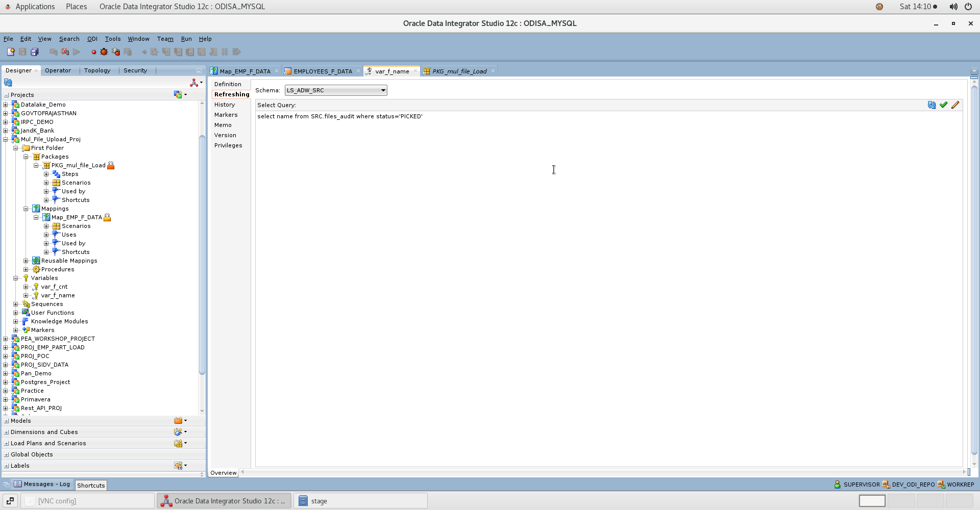This screenshot has height=510, width=980.
Task: Close the Map_EMP_F_DATA editor tab
Action: point(277,71)
